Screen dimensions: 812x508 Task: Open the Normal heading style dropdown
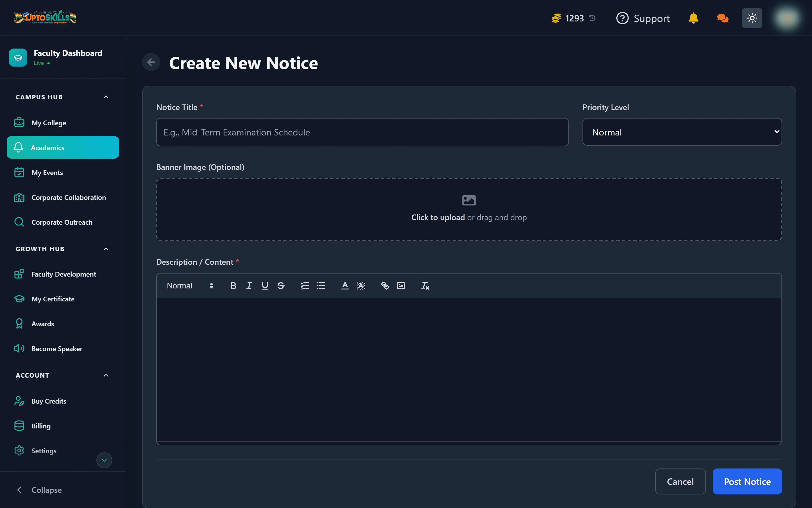tap(190, 286)
